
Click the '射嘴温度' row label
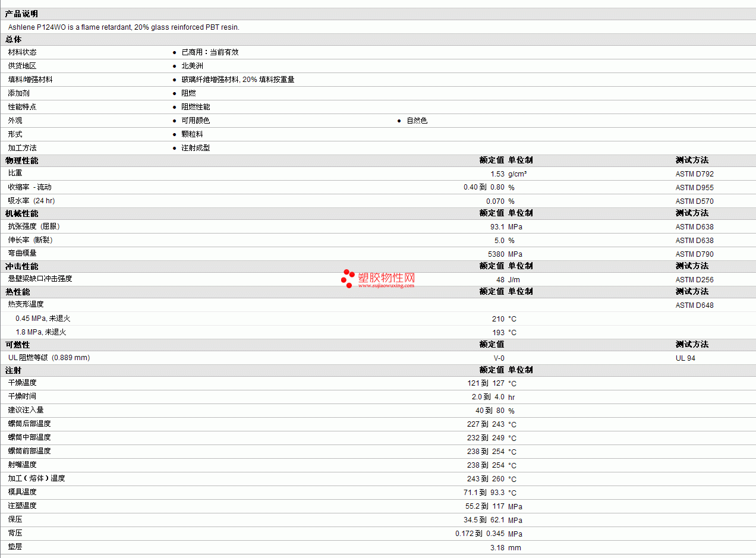click(22, 465)
